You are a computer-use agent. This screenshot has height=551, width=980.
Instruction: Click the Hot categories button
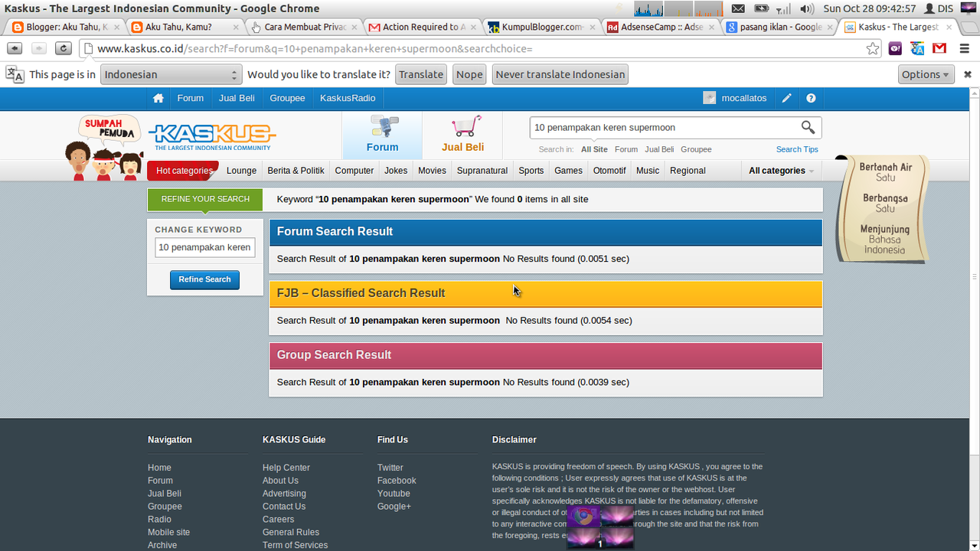(x=184, y=171)
